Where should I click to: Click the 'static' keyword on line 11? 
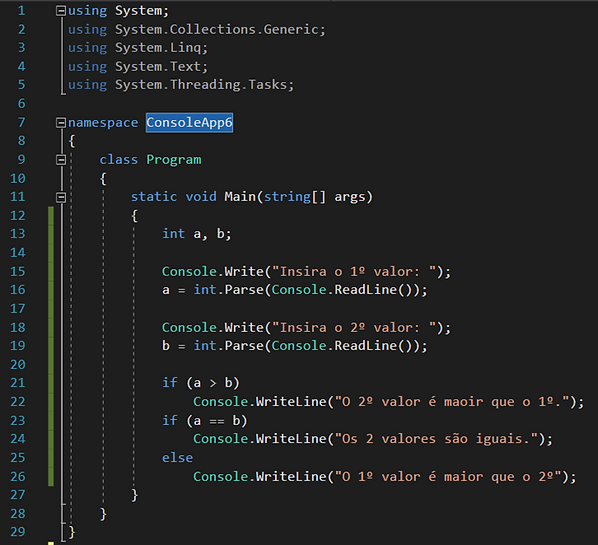pyautogui.click(x=154, y=197)
